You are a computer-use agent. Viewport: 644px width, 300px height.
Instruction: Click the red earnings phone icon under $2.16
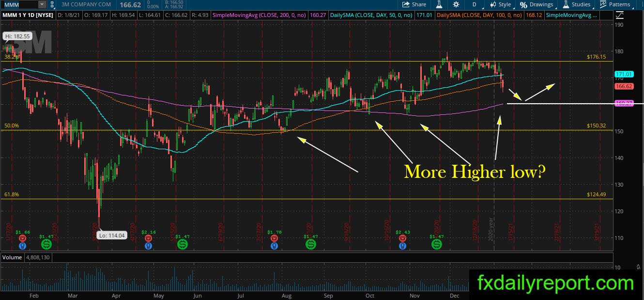pos(148,238)
